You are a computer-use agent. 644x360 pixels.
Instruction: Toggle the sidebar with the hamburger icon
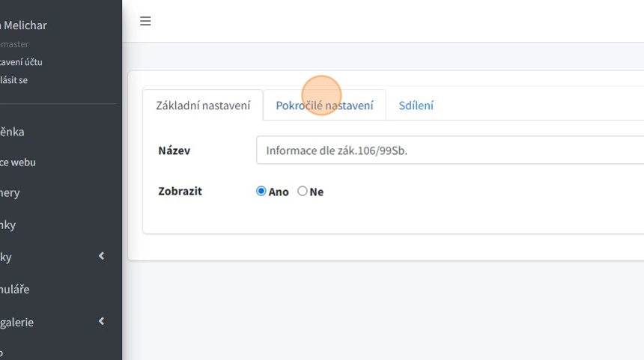(145, 21)
